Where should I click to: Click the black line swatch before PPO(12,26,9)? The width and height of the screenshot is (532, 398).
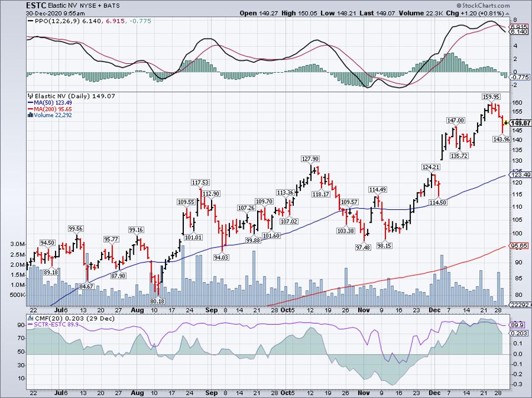(31, 21)
